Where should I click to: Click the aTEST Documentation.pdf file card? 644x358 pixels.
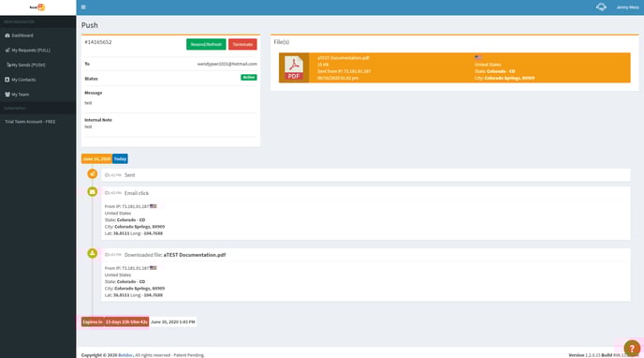click(x=455, y=67)
